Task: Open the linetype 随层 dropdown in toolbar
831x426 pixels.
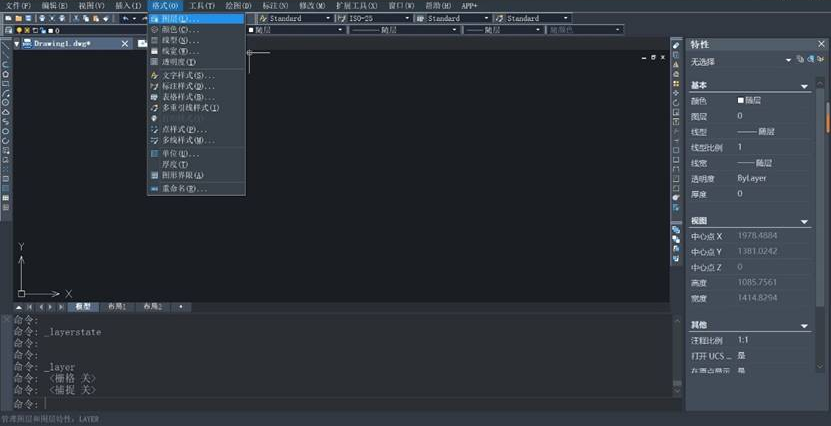Action: click(x=404, y=30)
